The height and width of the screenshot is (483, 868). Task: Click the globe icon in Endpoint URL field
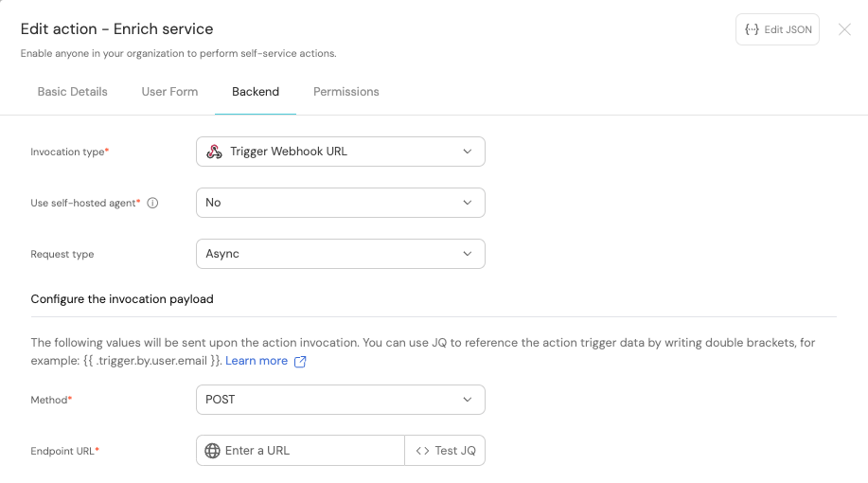point(212,451)
